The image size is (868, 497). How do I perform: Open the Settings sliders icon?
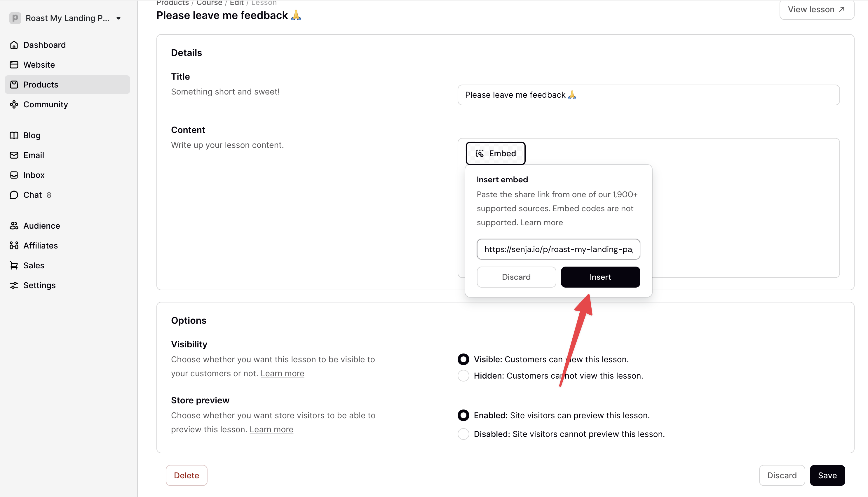[14, 285]
